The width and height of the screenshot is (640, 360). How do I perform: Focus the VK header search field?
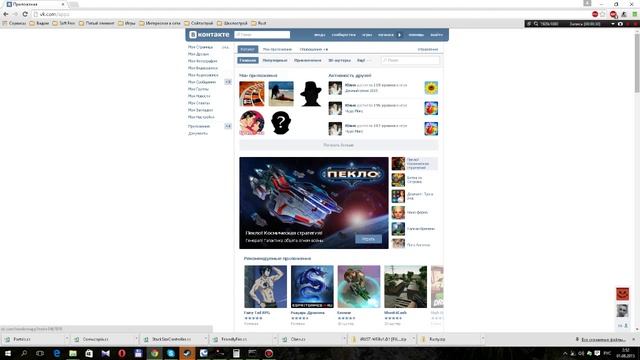coord(262,35)
